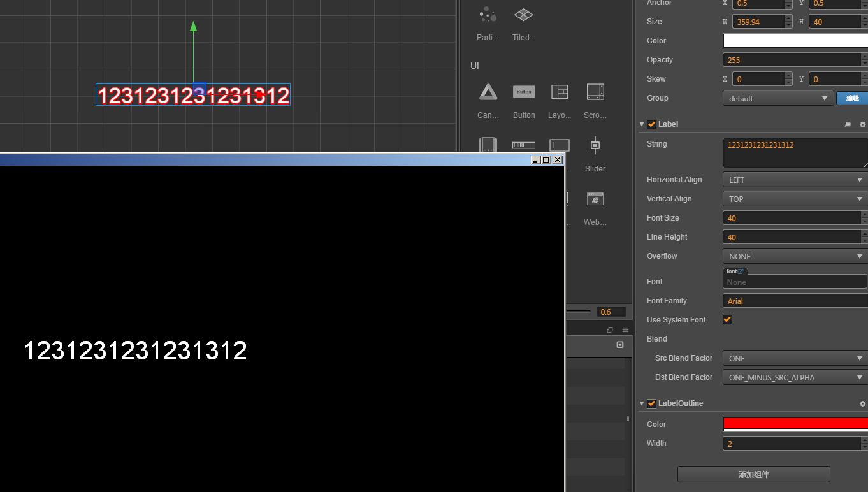Click the LabelOutline Width stepper arrows
This screenshot has height=492, width=868.
tap(864, 444)
